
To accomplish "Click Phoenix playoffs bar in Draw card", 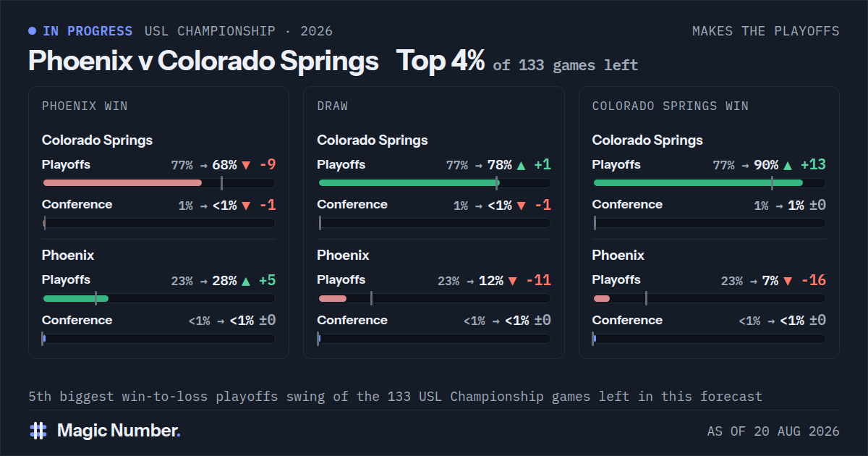I will (x=434, y=298).
